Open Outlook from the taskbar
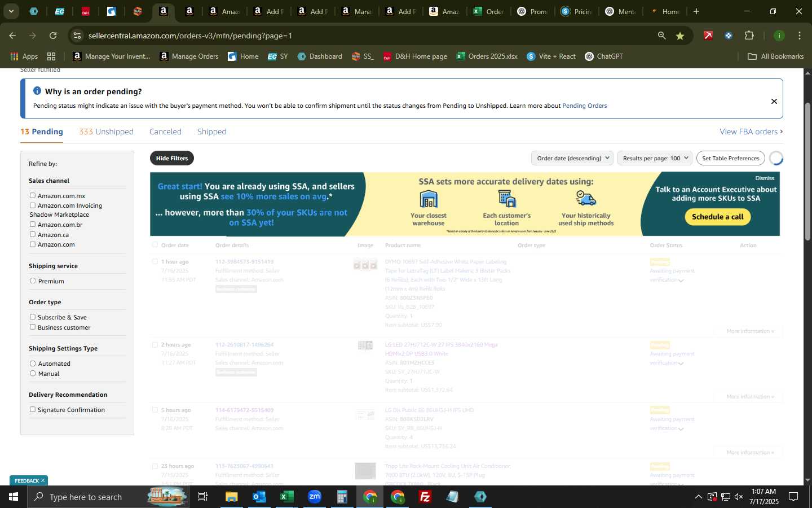This screenshot has width=812, height=508. click(259, 497)
